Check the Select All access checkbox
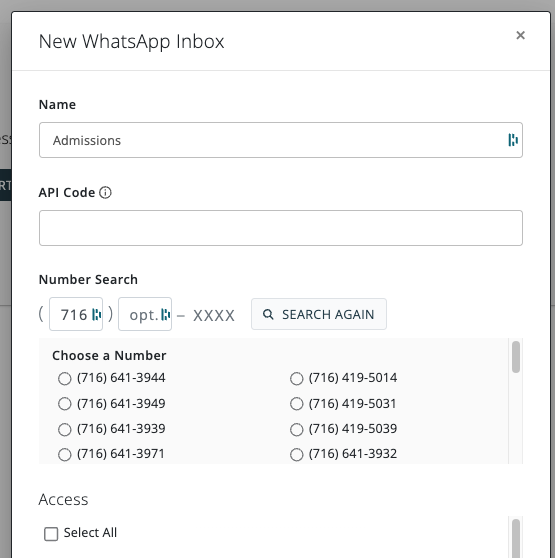This screenshot has width=555, height=558. (x=51, y=534)
